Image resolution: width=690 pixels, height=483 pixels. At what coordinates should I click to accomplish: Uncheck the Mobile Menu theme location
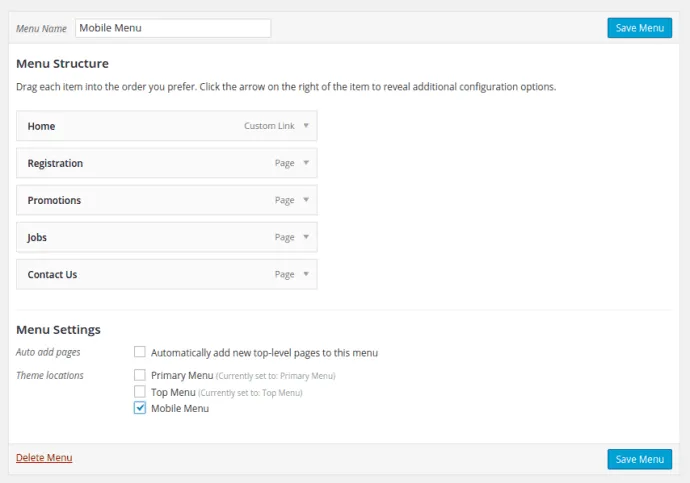[x=140, y=408]
